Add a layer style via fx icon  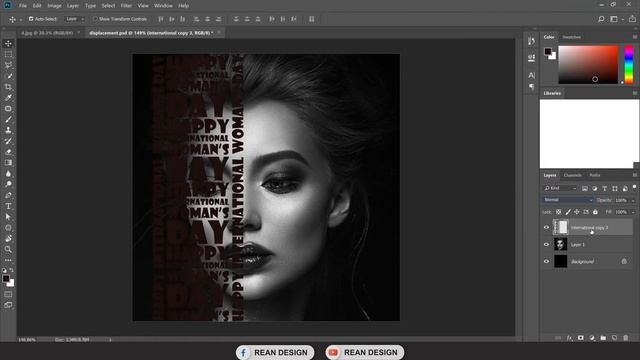pyautogui.click(x=569, y=338)
